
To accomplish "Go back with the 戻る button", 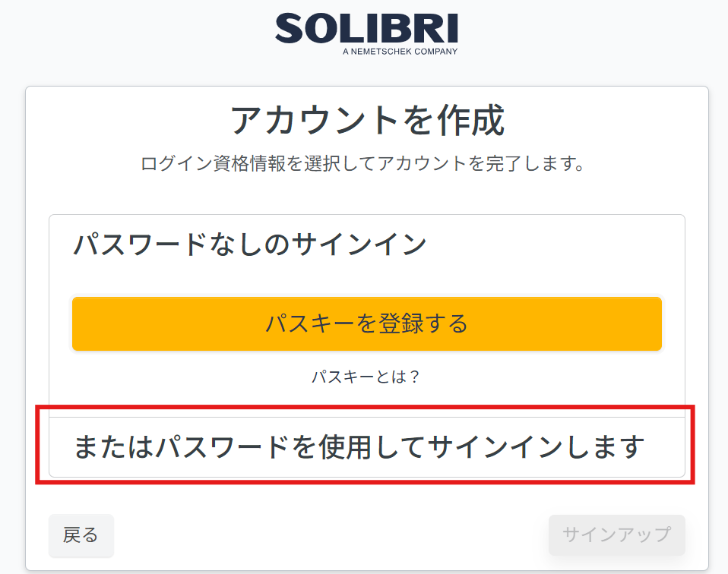I will 81,535.
